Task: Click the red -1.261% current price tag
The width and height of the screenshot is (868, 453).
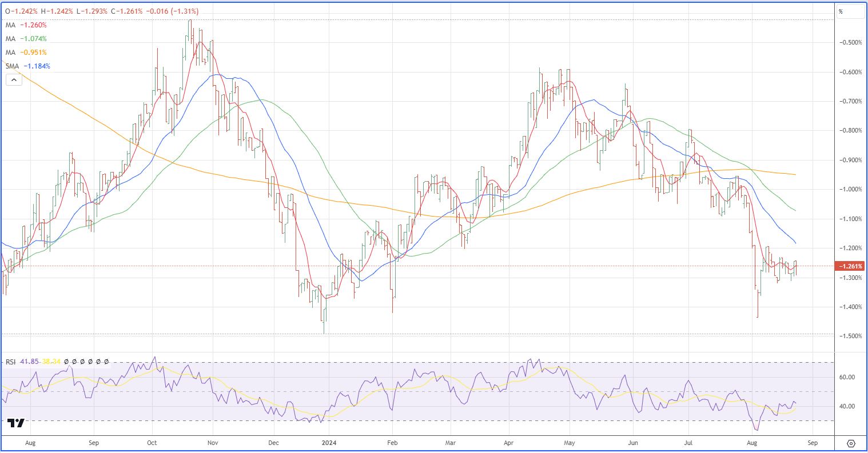Action: [x=849, y=266]
